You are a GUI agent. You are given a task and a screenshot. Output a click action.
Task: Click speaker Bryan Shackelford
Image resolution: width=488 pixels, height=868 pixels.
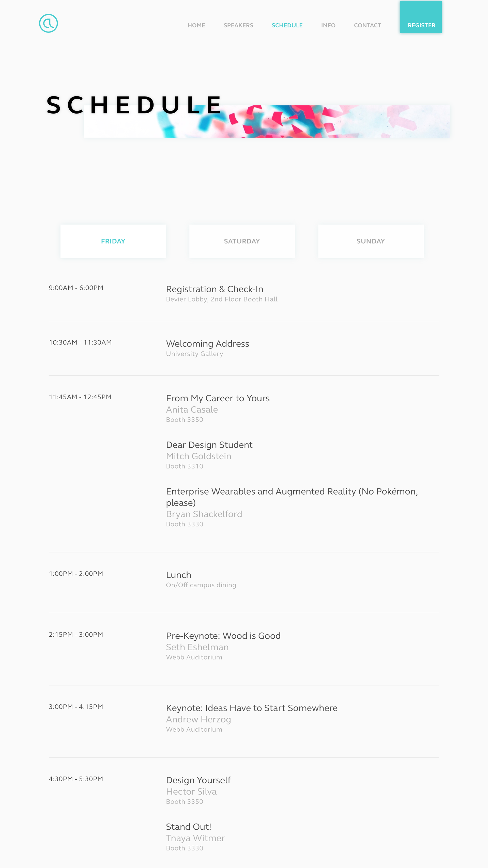[204, 514]
